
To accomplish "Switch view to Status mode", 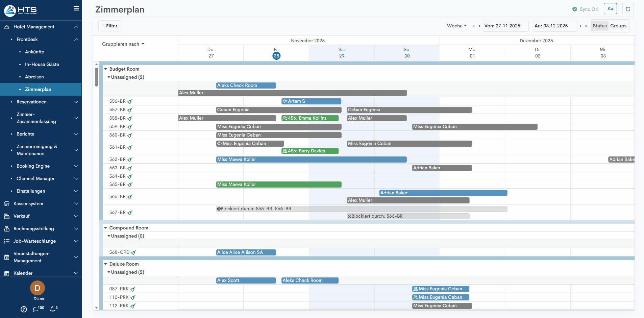I will tap(599, 26).
